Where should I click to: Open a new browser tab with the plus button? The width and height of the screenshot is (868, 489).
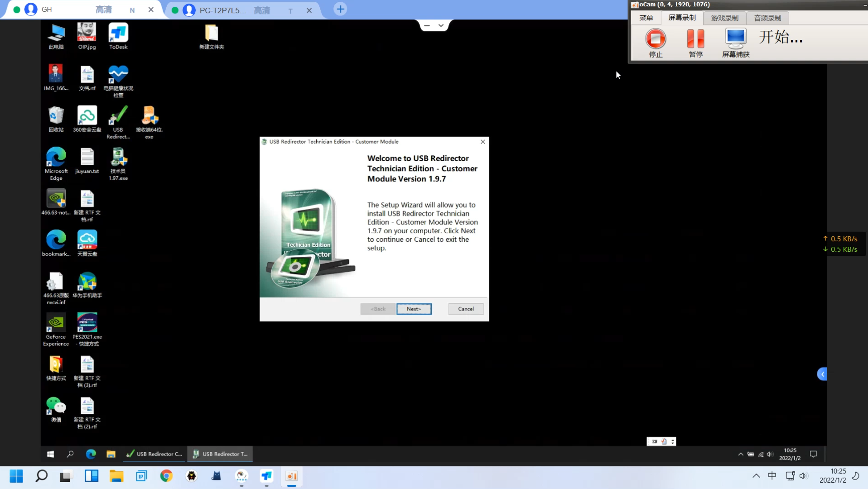340,9
